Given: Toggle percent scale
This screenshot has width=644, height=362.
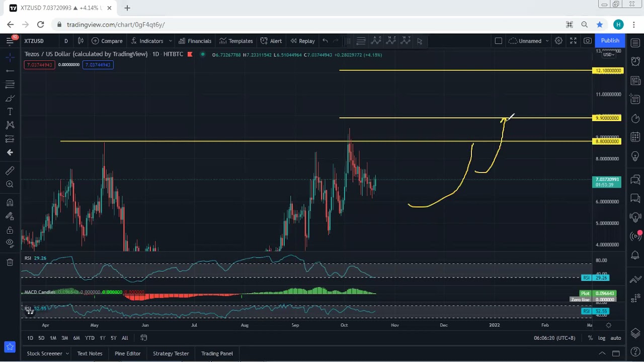Looking at the screenshot, I should coord(590,338).
